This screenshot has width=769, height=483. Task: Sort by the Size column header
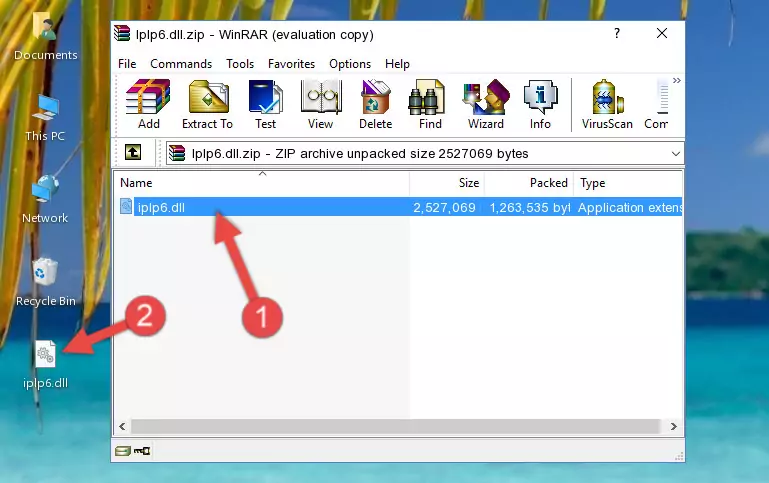[447, 183]
